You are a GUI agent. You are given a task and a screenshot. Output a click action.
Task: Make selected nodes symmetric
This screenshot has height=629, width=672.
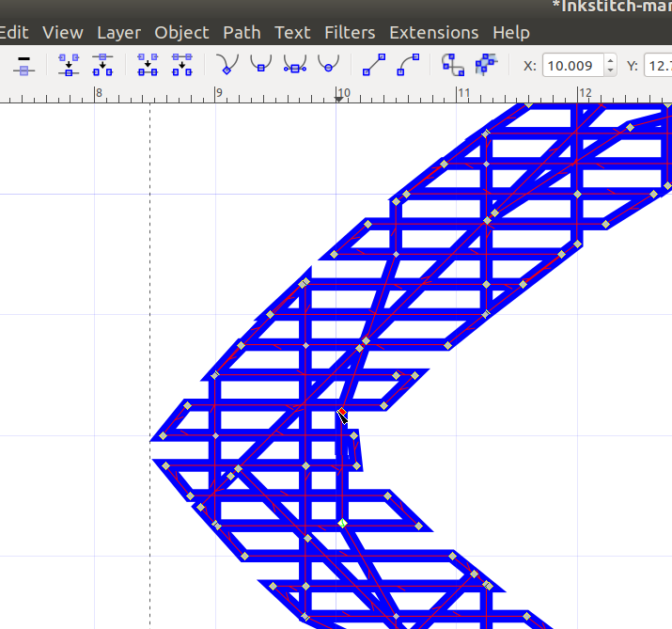pyautogui.click(x=294, y=64)
